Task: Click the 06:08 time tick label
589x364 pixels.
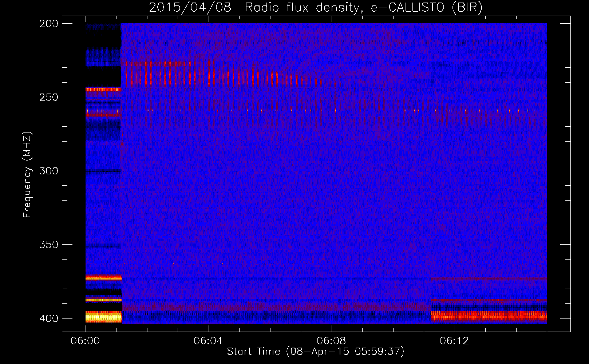Action: tap(331, 341)
